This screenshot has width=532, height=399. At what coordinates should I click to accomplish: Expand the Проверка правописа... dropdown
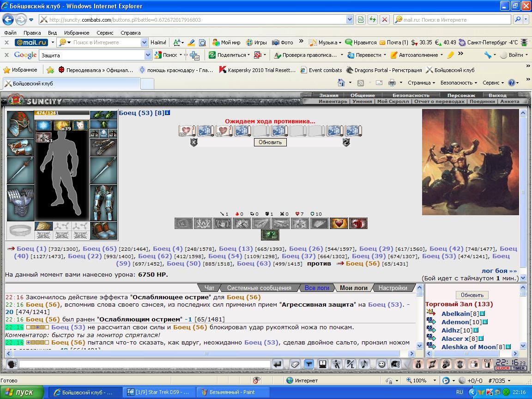pyautogui.click(x=342, y=55)
